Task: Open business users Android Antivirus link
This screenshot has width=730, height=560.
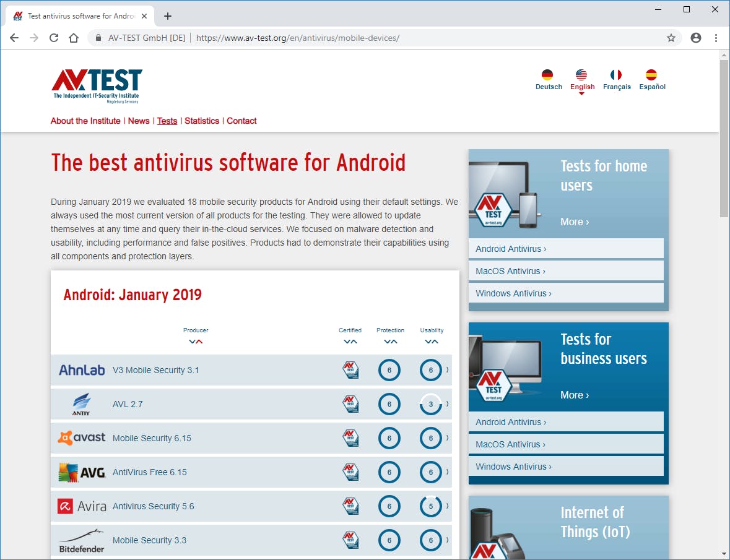Action: pyautogui.click(x=566, y=422)
